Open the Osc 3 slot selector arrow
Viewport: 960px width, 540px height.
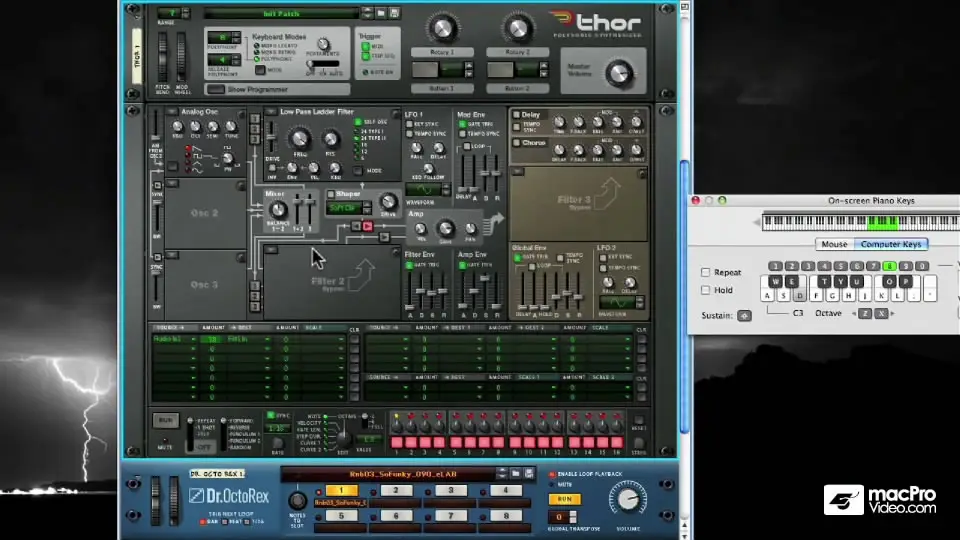(173, 255)
